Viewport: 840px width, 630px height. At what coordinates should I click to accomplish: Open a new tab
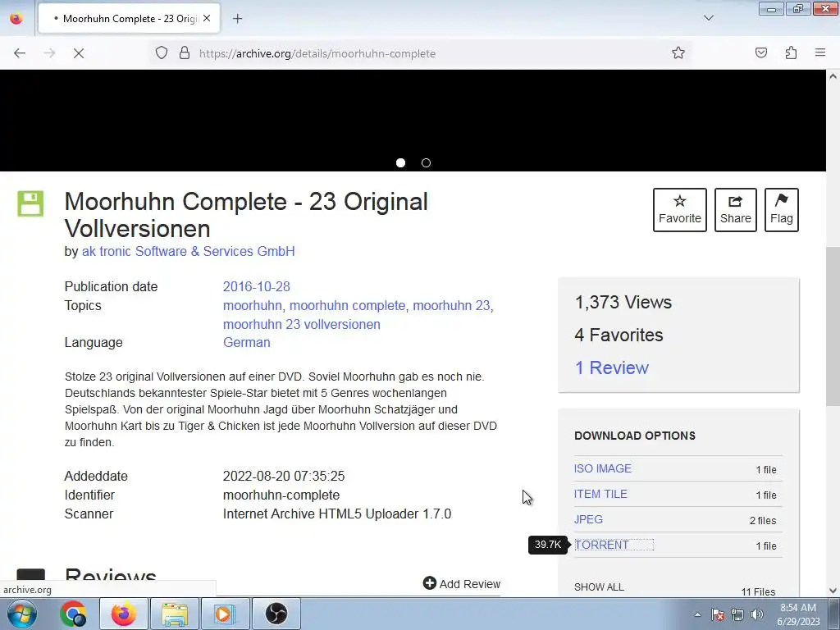coord(237,19)
